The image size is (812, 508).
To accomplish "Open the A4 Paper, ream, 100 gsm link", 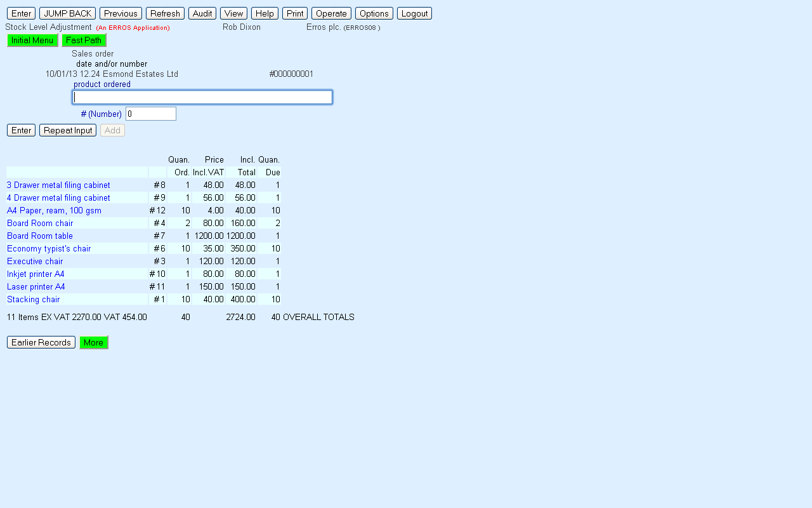I will [x=54, y=211].
